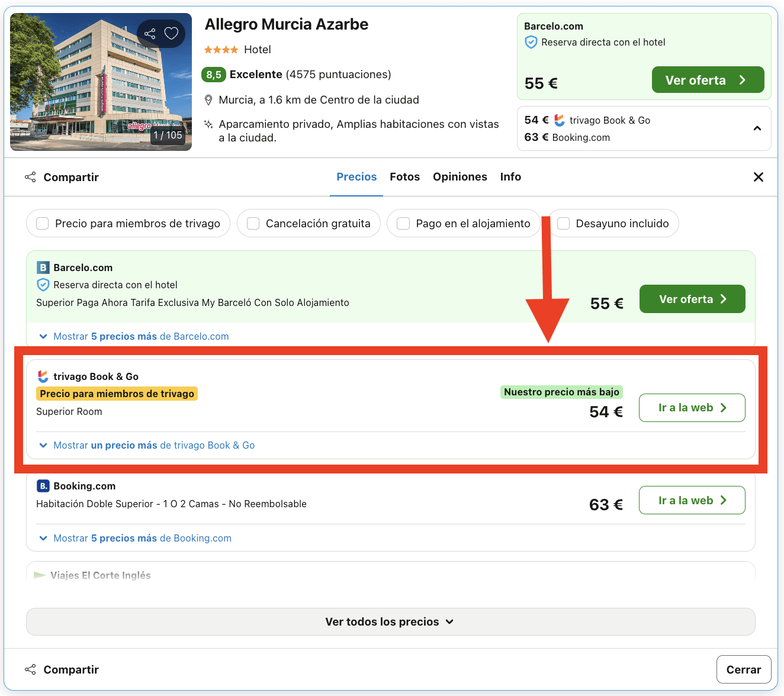Click share icon next to upper Compartir
The width and height of the screenshot is (784, 696).
(x=30, y=177)
